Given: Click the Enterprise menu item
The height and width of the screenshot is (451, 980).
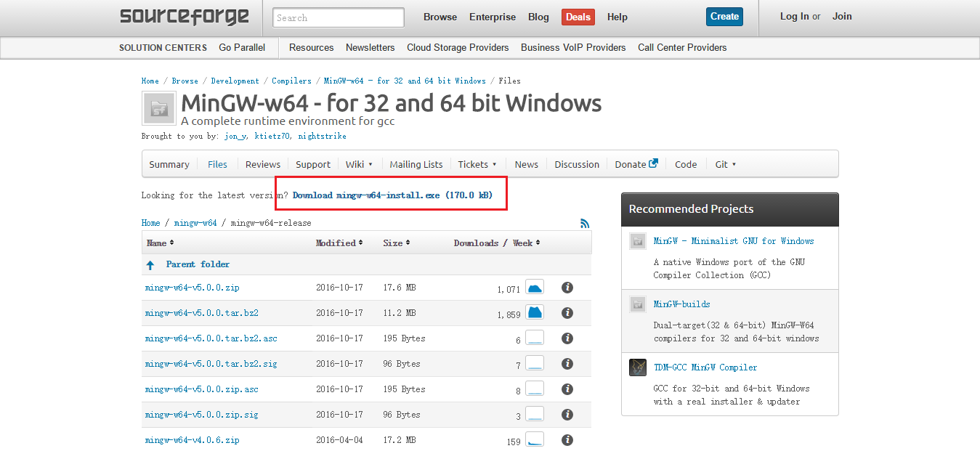Looking at the screenshot, I should pos(493,17).
